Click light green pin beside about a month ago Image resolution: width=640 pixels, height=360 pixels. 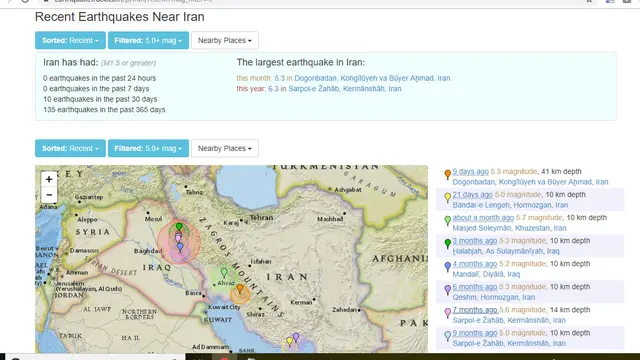click(x=447, y=221)
